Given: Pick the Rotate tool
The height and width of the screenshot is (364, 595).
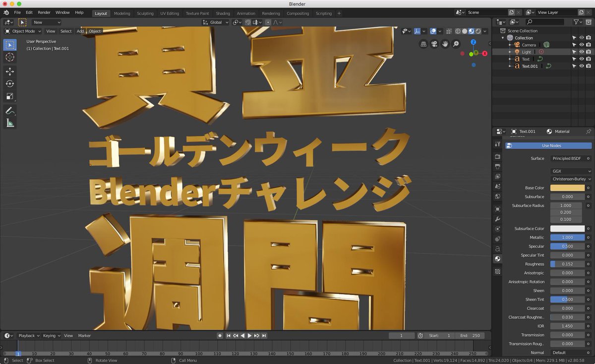Looking at the screenshot, I should tap(10, 84).
